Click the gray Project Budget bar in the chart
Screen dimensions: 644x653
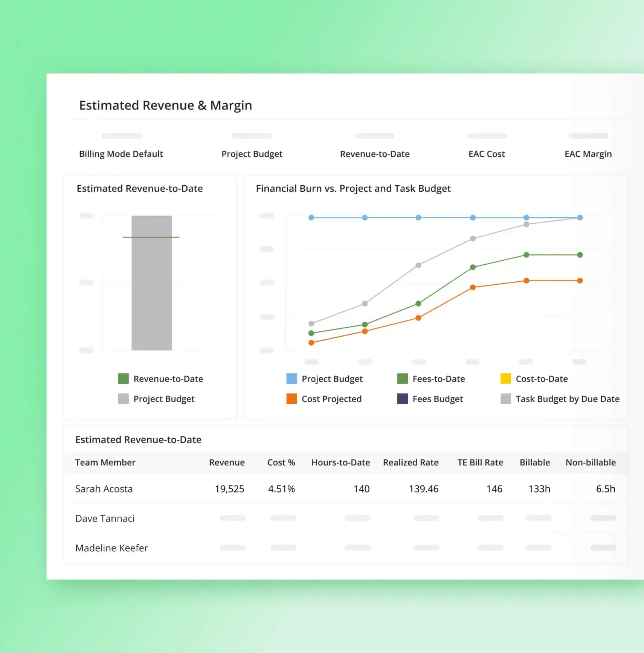coord(151,282)
